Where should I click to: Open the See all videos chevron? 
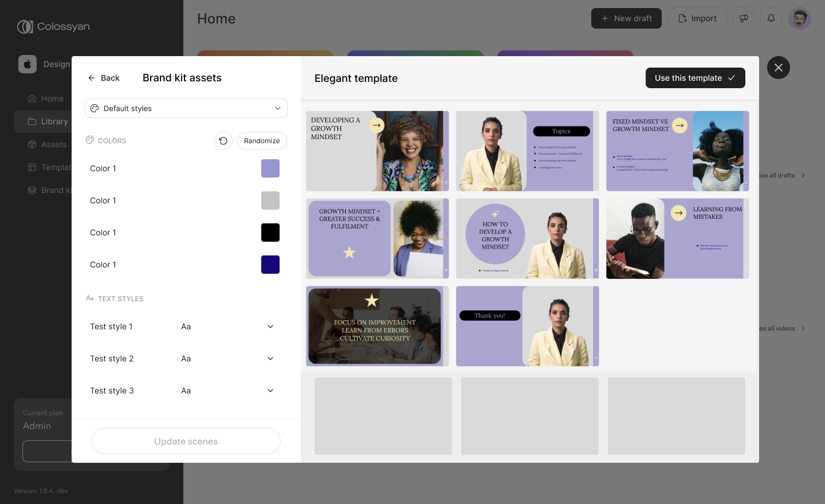[803, 328]
